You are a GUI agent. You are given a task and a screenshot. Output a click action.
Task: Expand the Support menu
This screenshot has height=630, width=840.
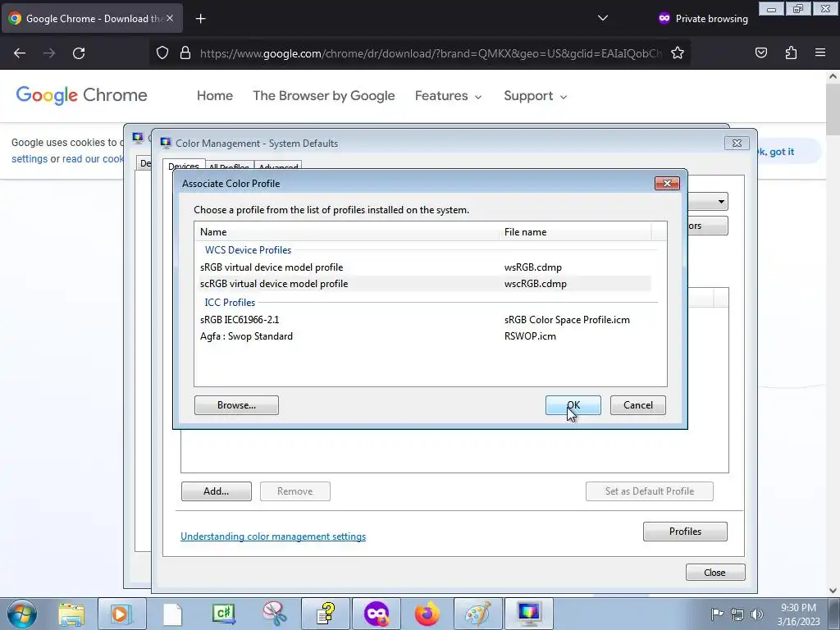pos(535,96)
